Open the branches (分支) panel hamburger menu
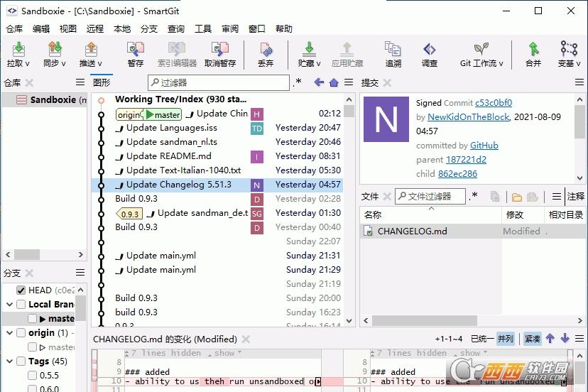Screen dimensions: 588x392 point(80,272)
